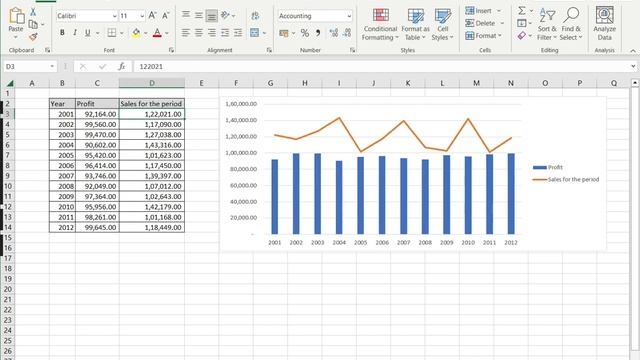This screenshot has width=640, height=360.
Task: Increase decimal places
Action: pyautogui.click(x=333, y=33)
